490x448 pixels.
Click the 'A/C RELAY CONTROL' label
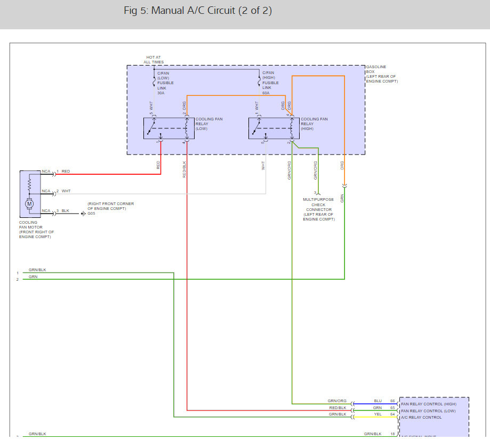coord(421,418)
